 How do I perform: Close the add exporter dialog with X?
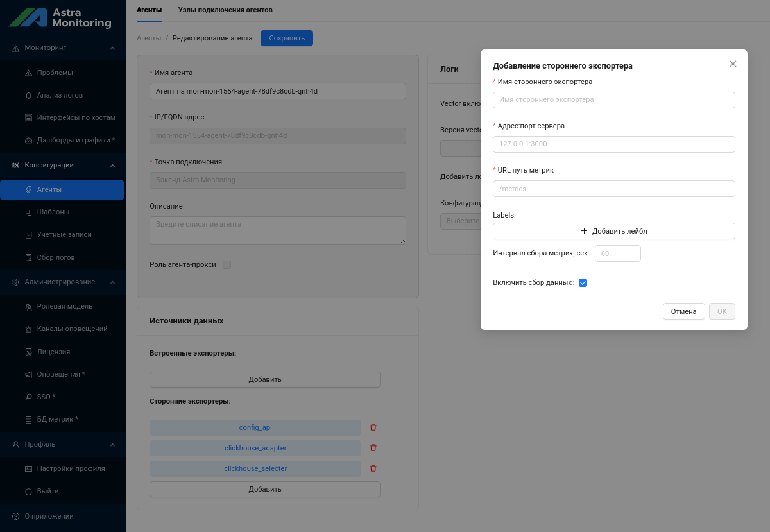click(x=733, y=64)
